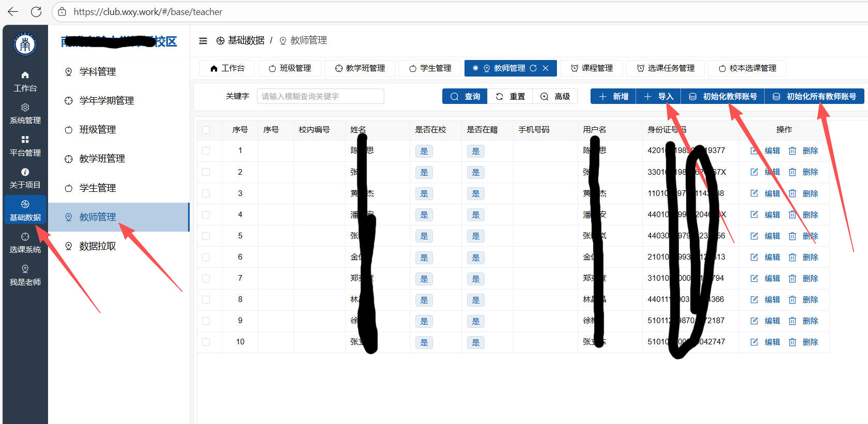Click the refresh icon on 教师管理 tab
The width and height of the screenshot is (868, 424).
click(x=533, y=68)
